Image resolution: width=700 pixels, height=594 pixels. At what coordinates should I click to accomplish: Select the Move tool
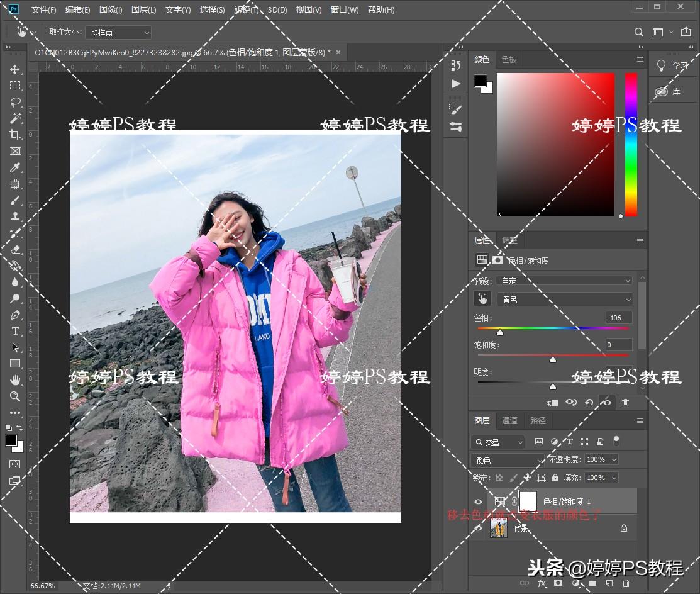(15, 69)
